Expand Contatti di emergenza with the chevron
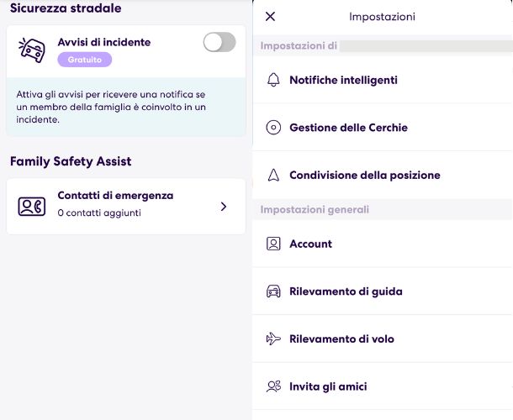 click(224, 207)
